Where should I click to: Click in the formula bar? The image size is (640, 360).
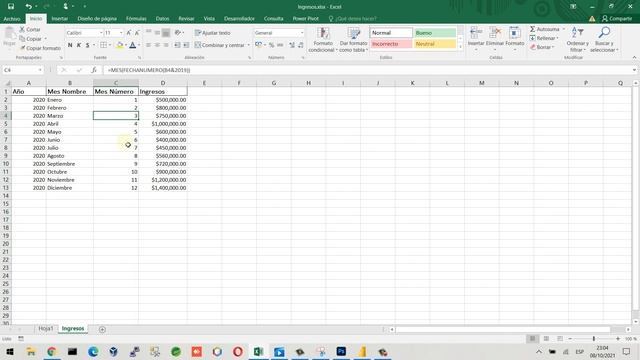point(367,70)
